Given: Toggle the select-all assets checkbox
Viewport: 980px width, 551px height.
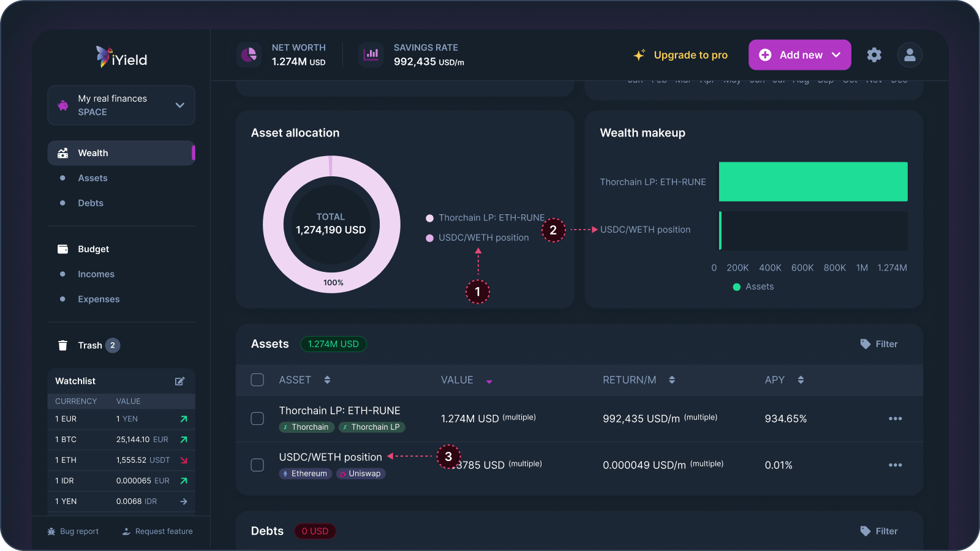Looking at the screenshot, I should tap(257, 380).
